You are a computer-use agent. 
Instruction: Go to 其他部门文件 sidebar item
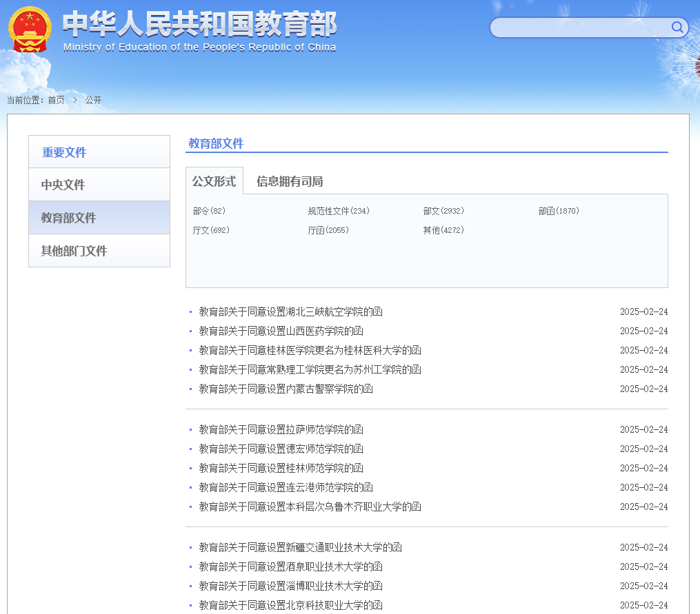coord(74,251)
